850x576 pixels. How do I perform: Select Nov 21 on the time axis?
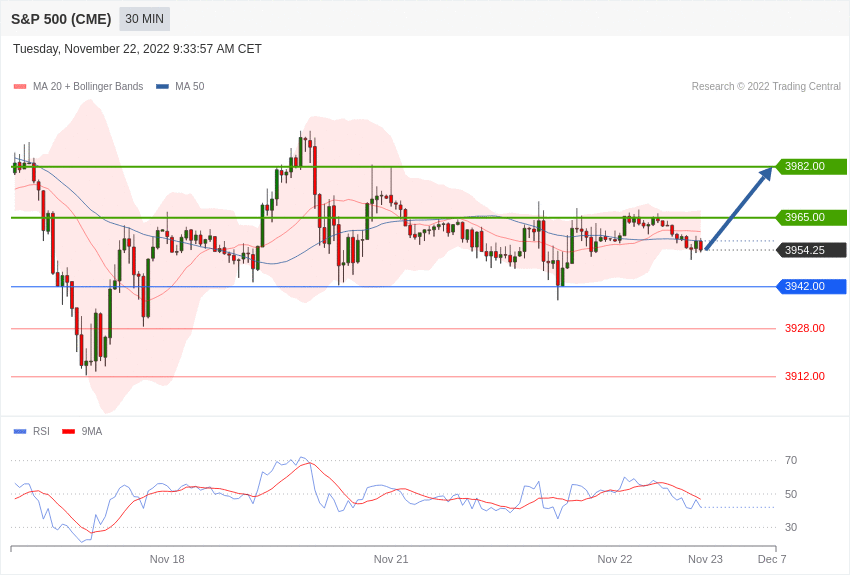point(391,559)
